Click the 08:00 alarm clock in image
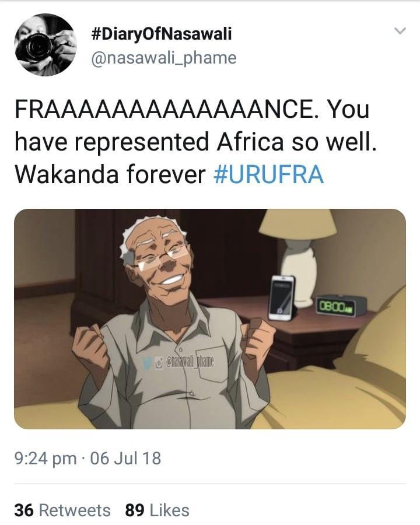Screen dimensions: 420x525 click(341, 305)
